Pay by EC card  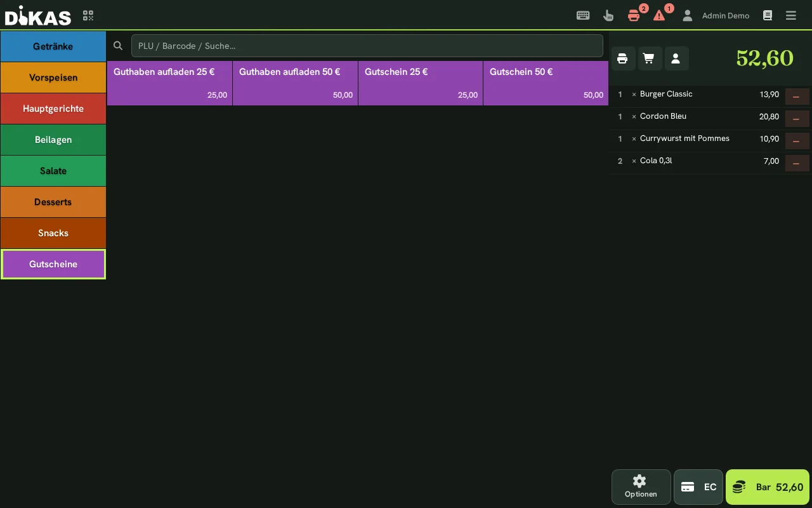click(698, 487)
